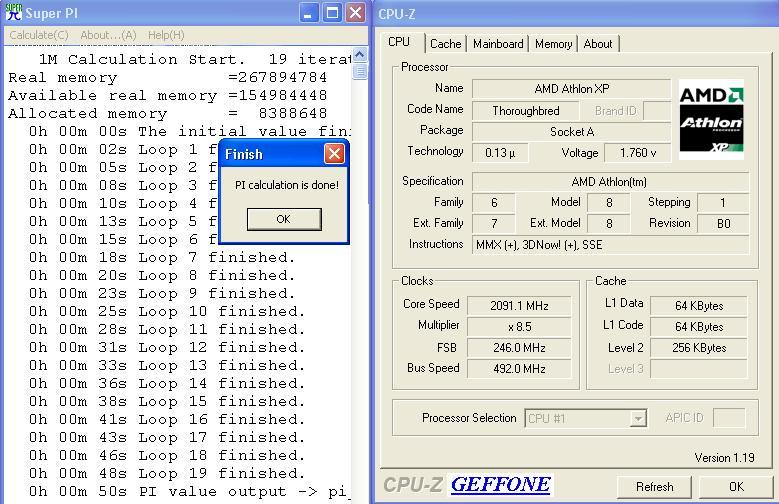Screen dimensions: 779x504
Task: Click the 'PI value output' line in Super PI
Action: [x=189, y=492]
